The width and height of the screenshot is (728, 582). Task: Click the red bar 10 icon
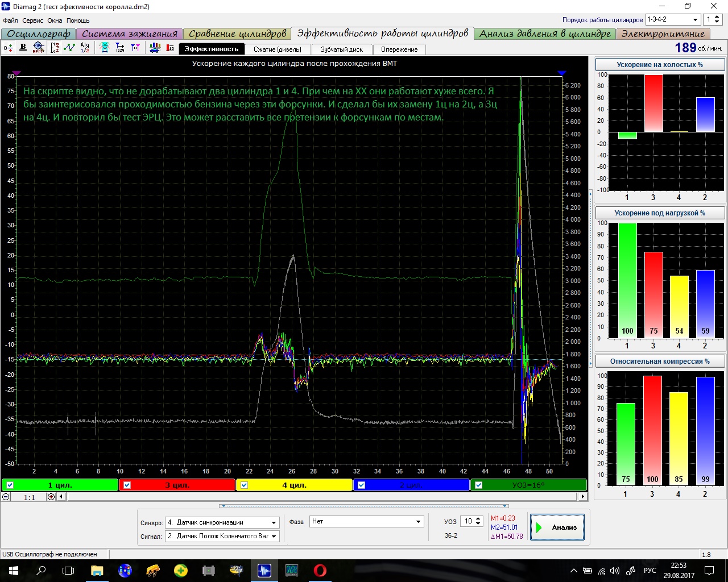[170, 48]
